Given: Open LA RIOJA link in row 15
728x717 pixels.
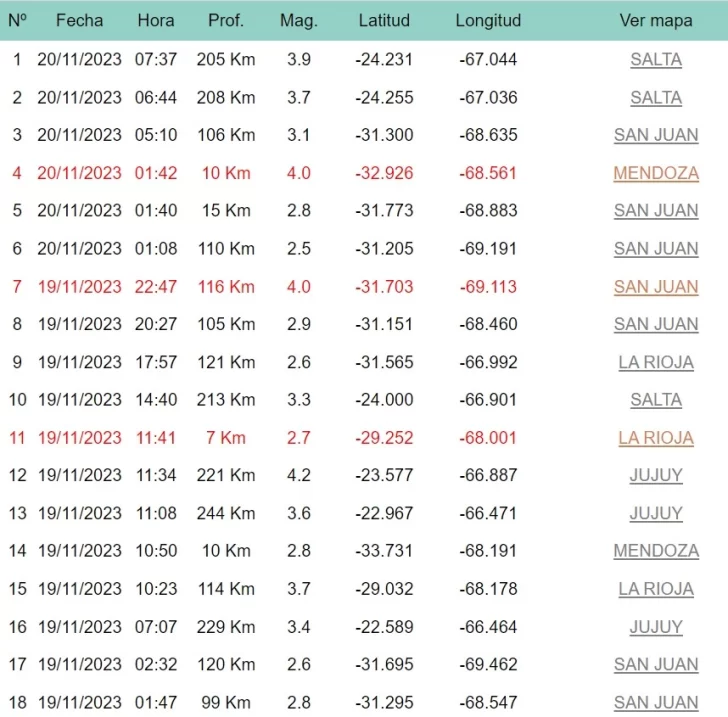Looking at the screenshot, I should tap(656, 589).
